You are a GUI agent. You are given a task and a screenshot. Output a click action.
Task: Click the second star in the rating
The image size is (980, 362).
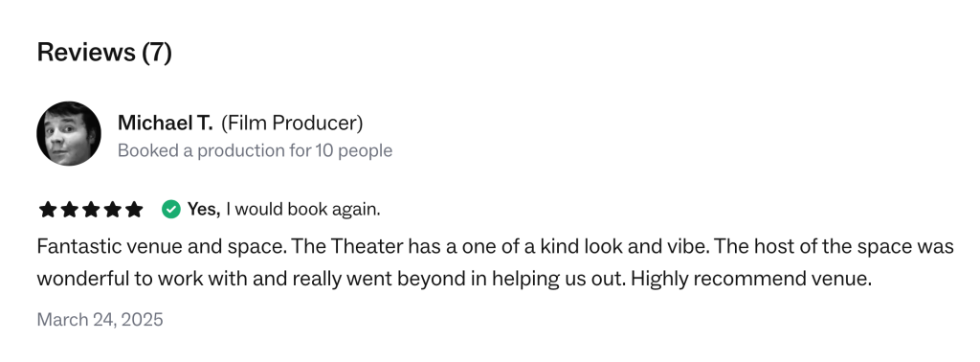(x=69, y=210)
